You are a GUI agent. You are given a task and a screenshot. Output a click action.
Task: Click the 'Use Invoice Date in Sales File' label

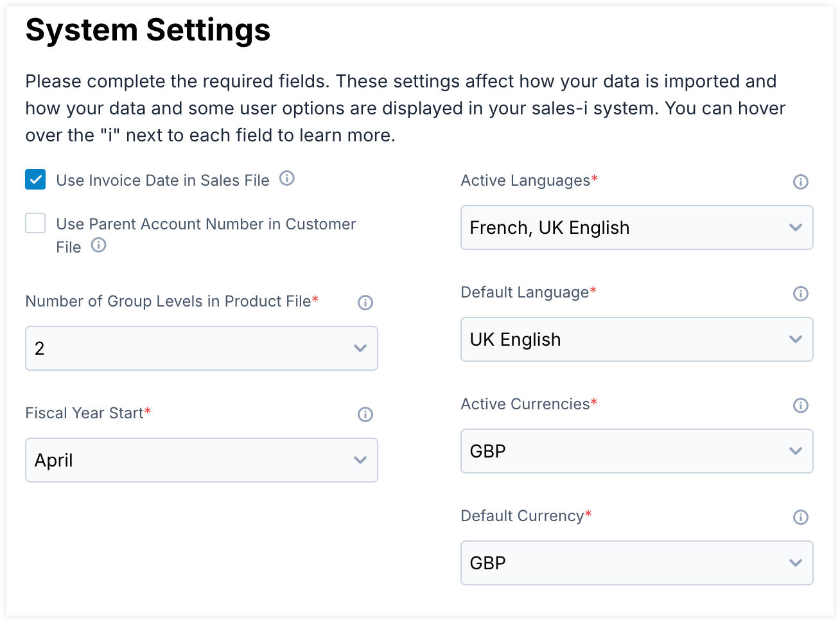[162, 181]
